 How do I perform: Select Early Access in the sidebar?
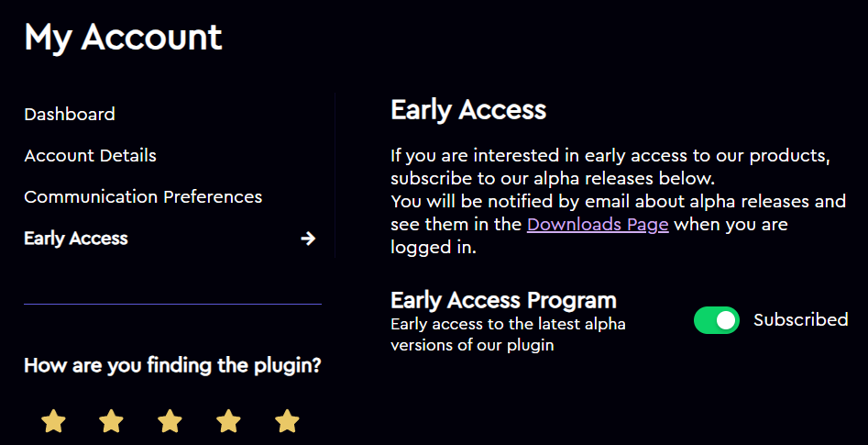(x=76, y=239)
